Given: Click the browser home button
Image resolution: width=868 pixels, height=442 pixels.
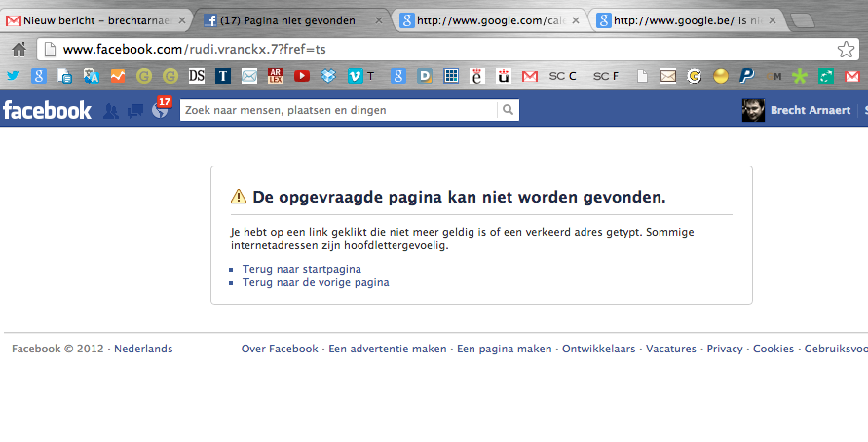Looking at the screenshot, I should pyautogui.click(x=19, y=50).
